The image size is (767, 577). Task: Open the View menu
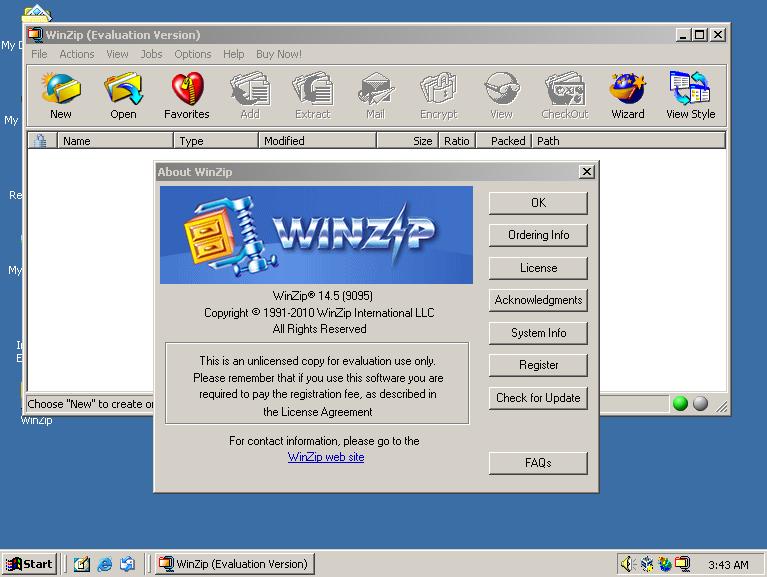pyautogui.click(x=117, y=54)
